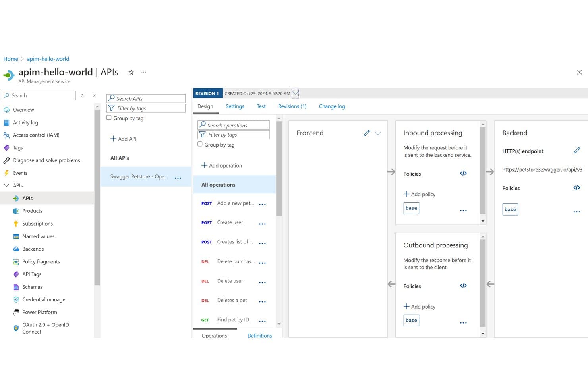Viewport: 588px width, 392px height.
Task: Open Inbound processing base policy ellipsis menu
Action: [x=463, y=210]
